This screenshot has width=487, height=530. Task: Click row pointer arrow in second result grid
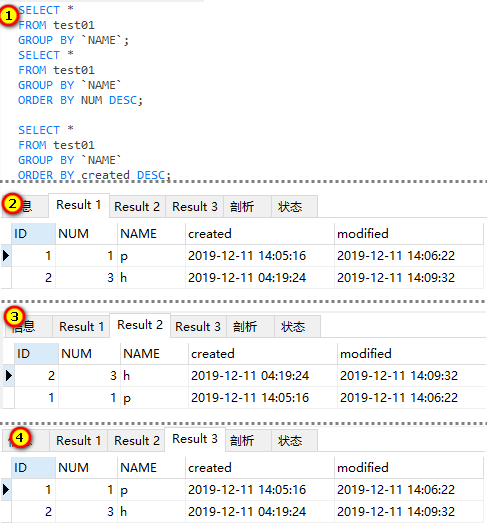click(9, 376)
